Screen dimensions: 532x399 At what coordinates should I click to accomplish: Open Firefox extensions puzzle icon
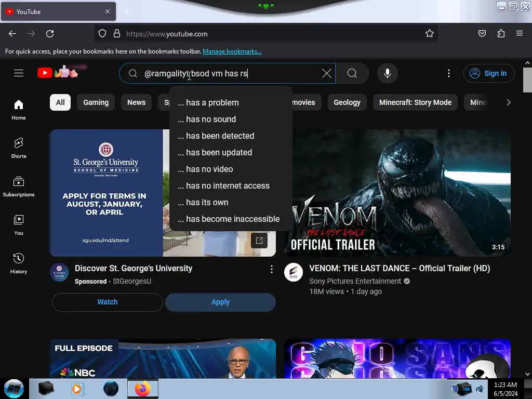pyautogui.click(x=501, y=34)
